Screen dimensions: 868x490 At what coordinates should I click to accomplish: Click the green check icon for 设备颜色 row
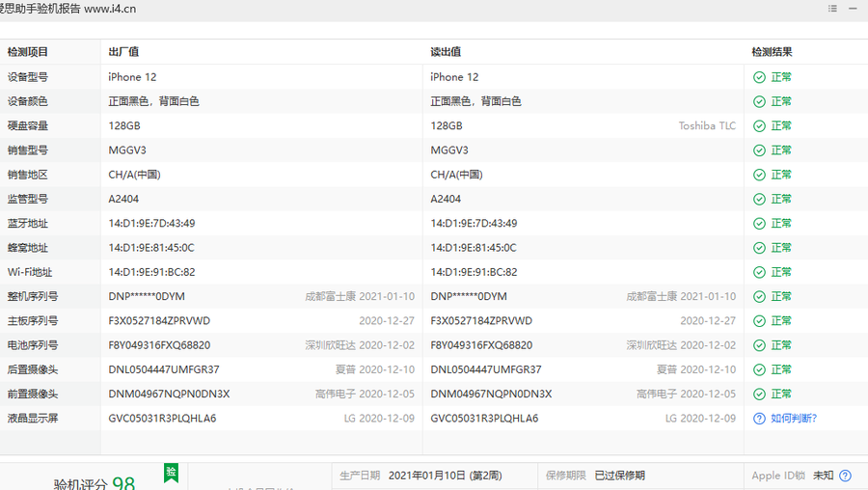[x=760, y=102]
